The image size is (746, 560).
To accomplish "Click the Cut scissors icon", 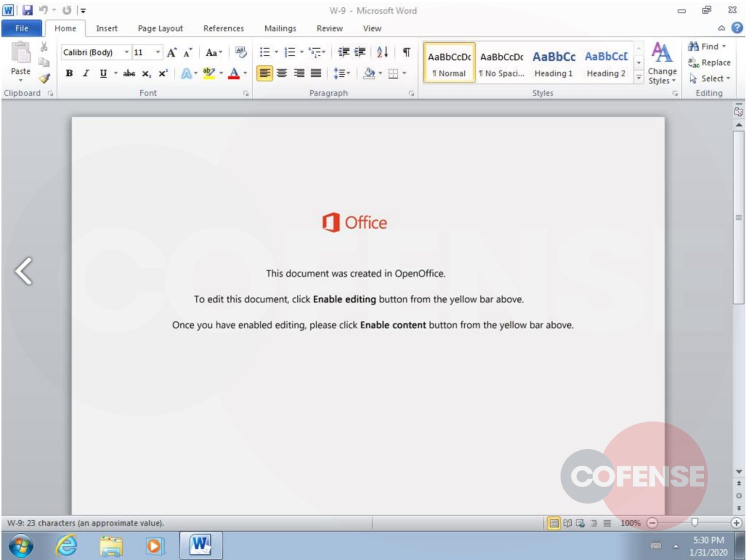I will pyautogui.click(x=44, y=47).
